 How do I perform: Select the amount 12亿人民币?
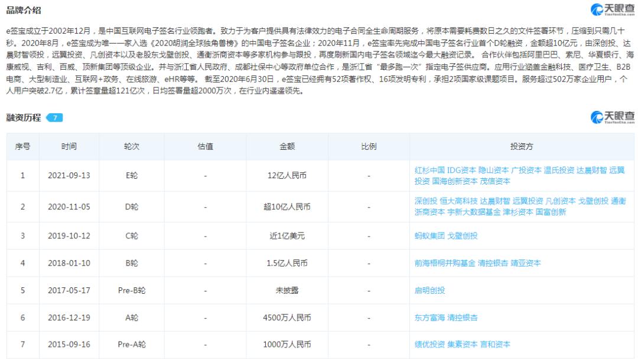287,175
